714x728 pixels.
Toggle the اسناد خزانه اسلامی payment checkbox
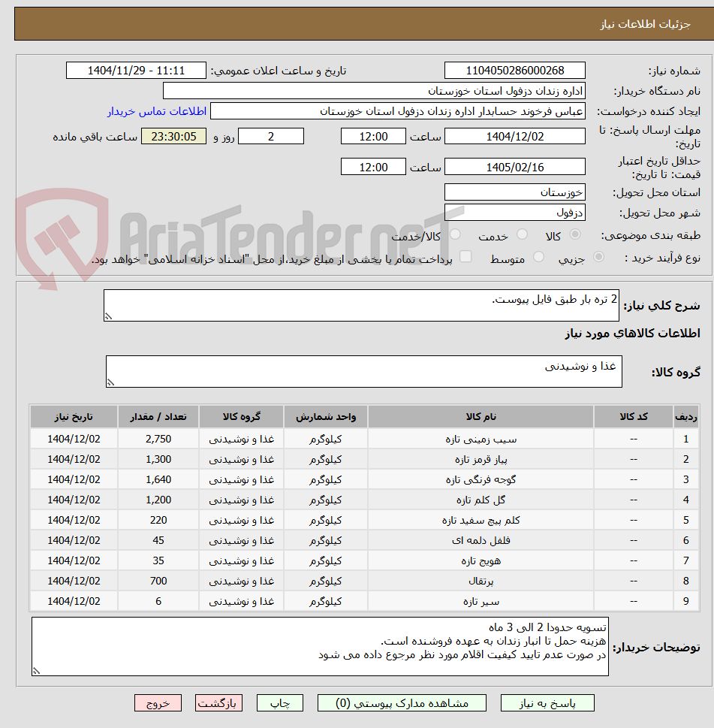pos(465,257)
